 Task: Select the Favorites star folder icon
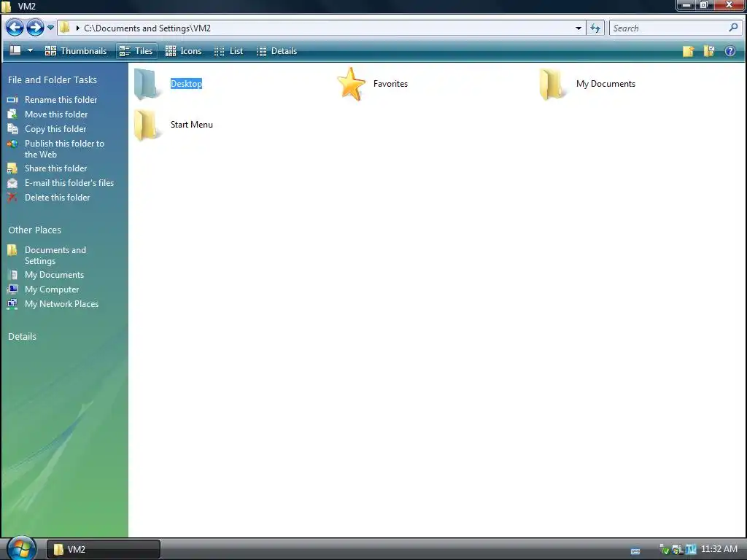[351, 84]
